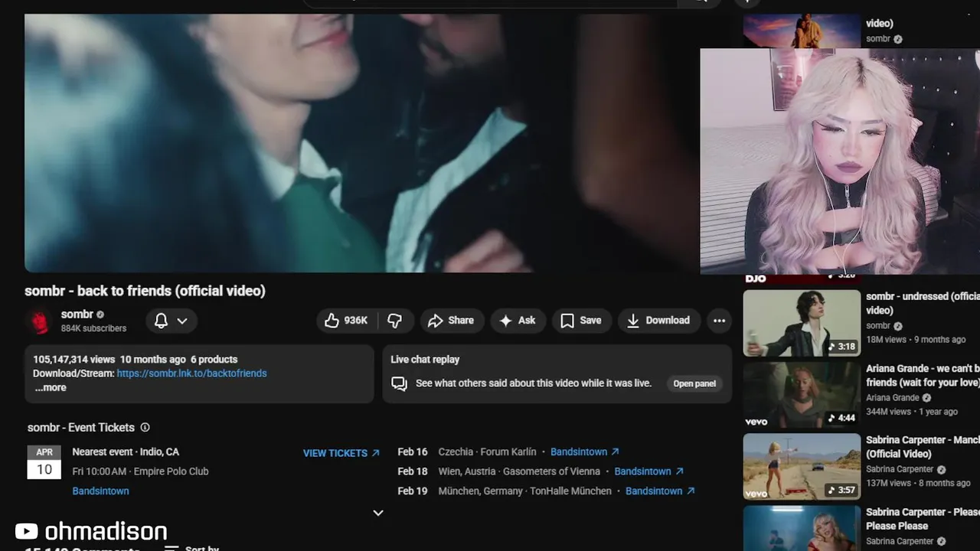Expand more events with the down chevron

(x=378, y=513)
